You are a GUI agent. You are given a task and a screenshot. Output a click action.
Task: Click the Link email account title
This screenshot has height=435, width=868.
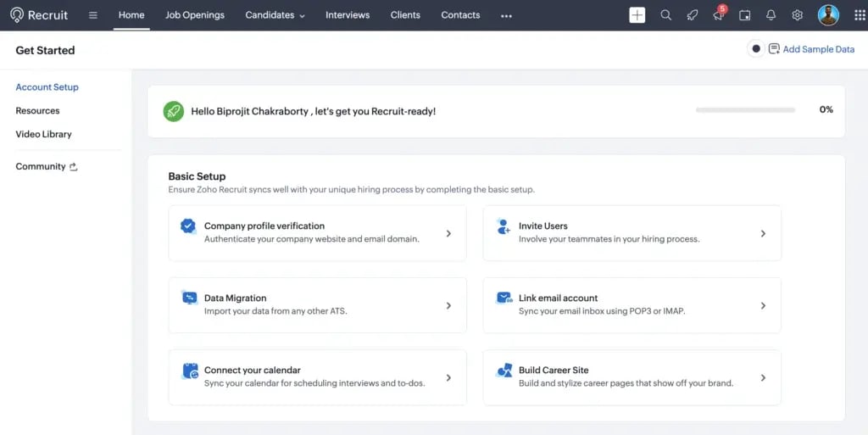point(558,298)
